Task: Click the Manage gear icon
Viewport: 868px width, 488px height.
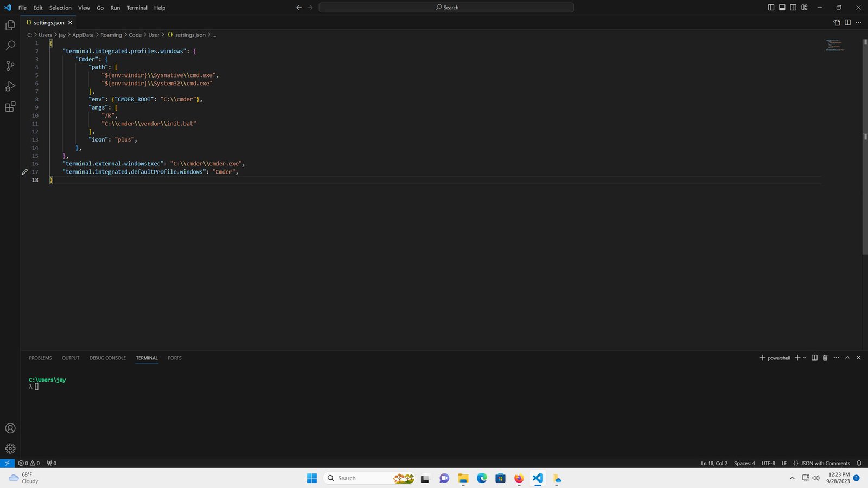Action: click(x=10, y=448)
